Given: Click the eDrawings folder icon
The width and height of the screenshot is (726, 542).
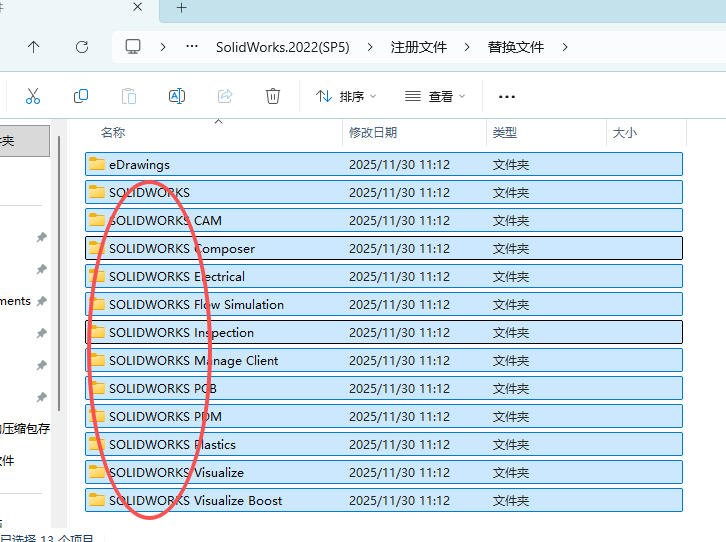Looking at the screenshot, I should click(97, 164).
